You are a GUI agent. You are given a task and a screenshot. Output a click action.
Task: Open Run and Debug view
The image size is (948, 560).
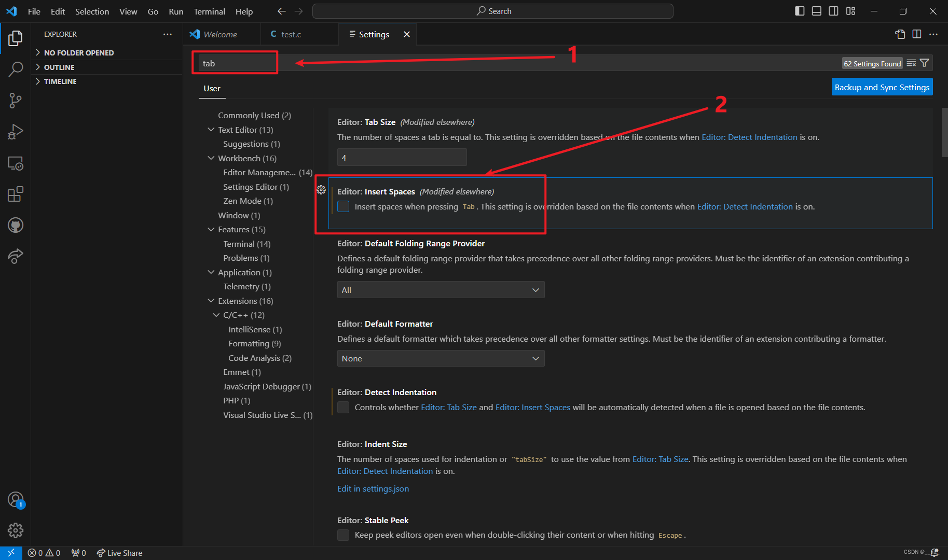[x=16, y=132]
